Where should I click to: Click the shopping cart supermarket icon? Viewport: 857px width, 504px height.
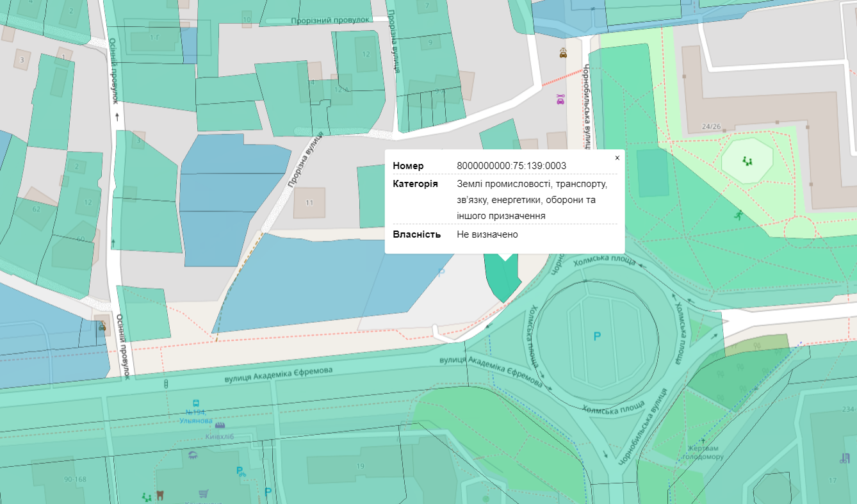(204, 494)
